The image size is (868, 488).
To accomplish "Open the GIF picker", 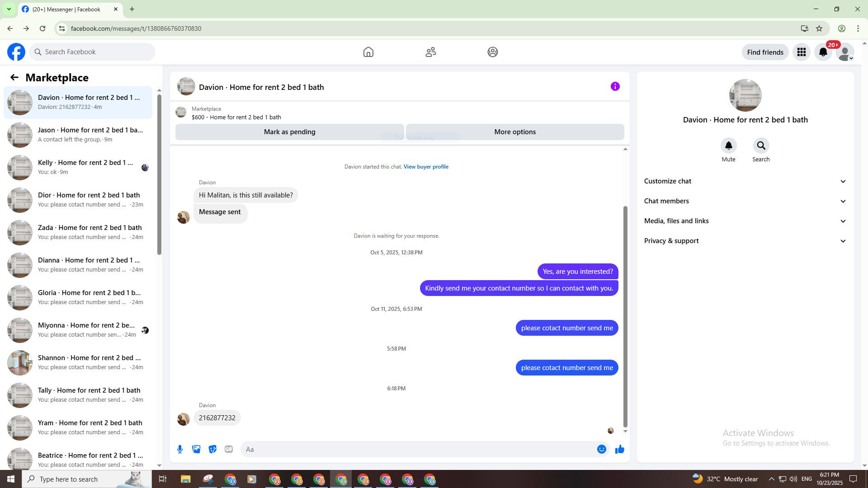I will 229,449.
